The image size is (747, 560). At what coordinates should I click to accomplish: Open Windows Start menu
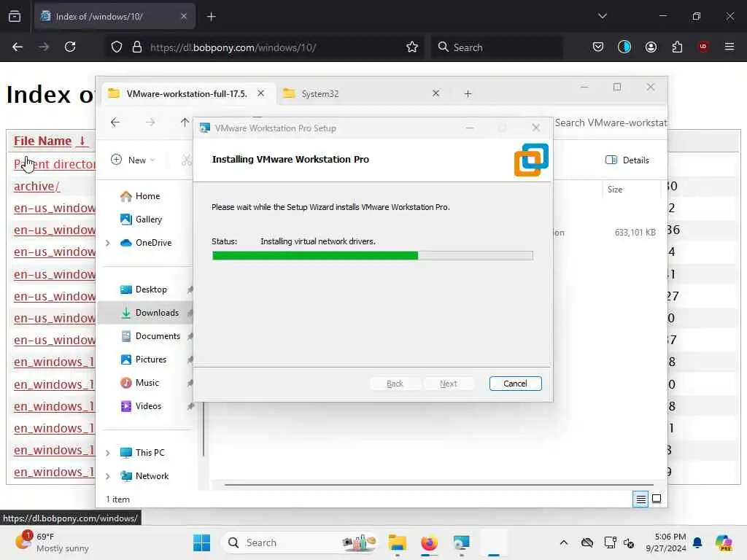pos(201,542)
